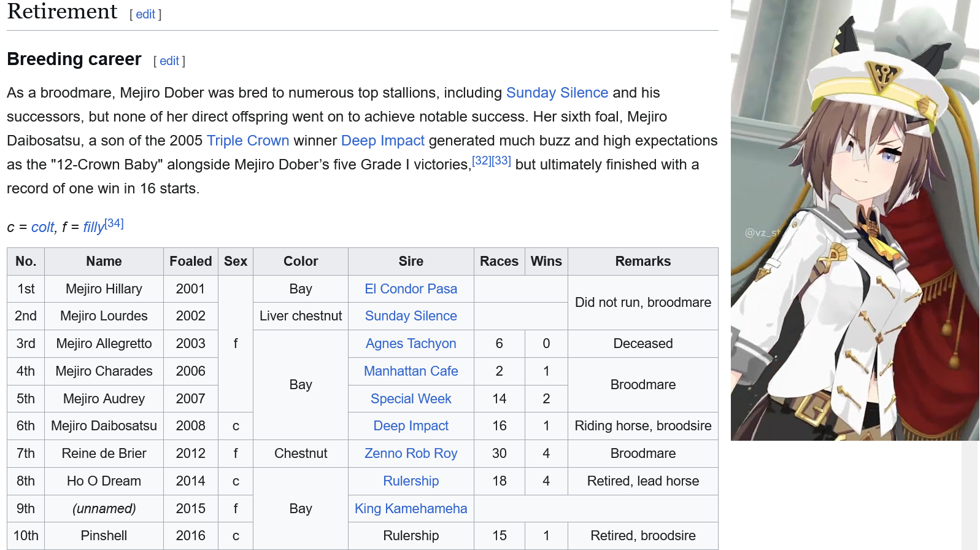
Task: Open the filly definition link
Action: pyautogui.click(x=94, y=227)
